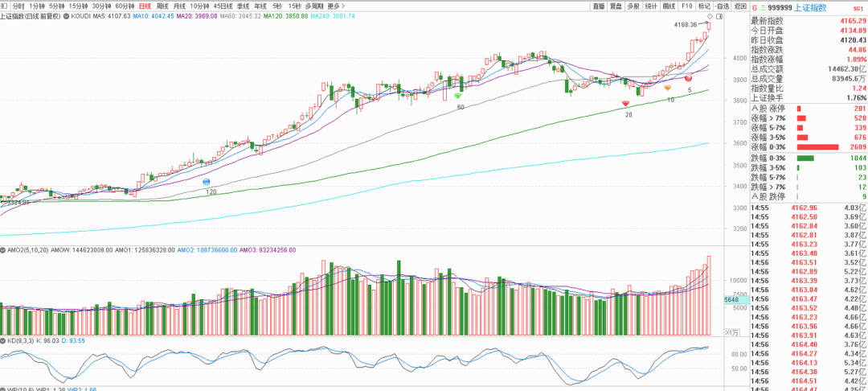Click the red diamond marker labeled 20
868x391 pixels.
[x=625, y=103]
